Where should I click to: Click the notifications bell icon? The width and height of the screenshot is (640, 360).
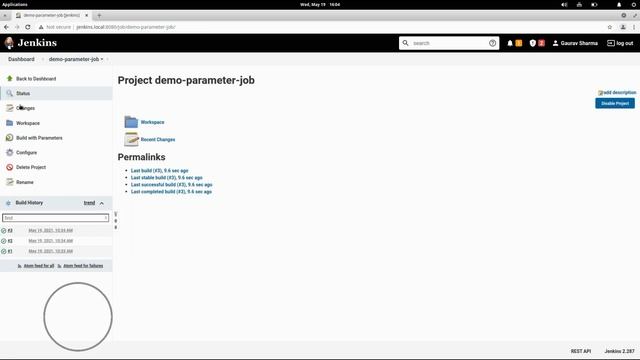(510, 43)
